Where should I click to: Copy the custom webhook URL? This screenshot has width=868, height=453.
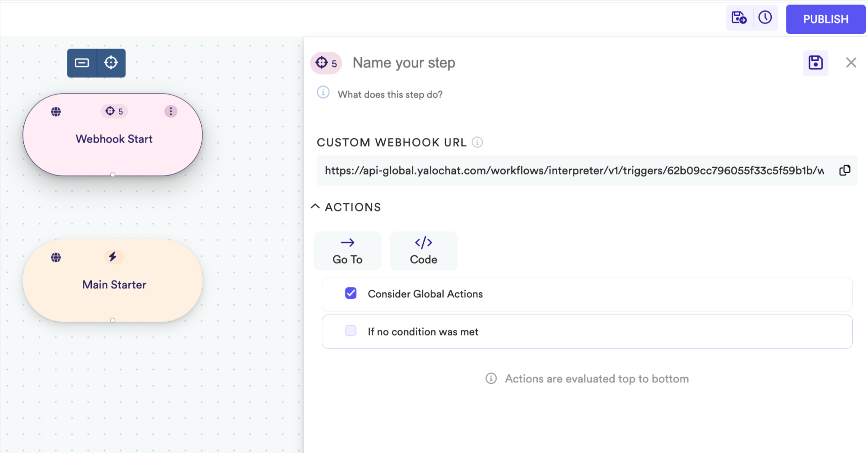pyautogui.click(x=845, y=170)
